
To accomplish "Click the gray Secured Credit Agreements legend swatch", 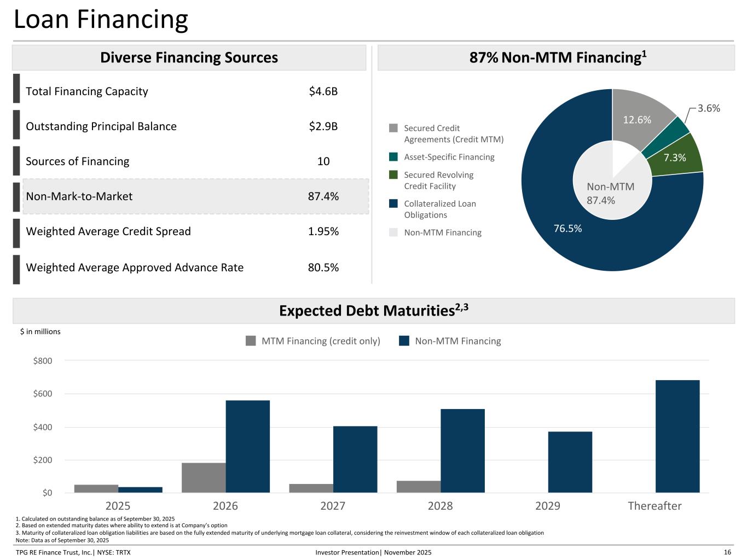I will (x=393, y=129).
